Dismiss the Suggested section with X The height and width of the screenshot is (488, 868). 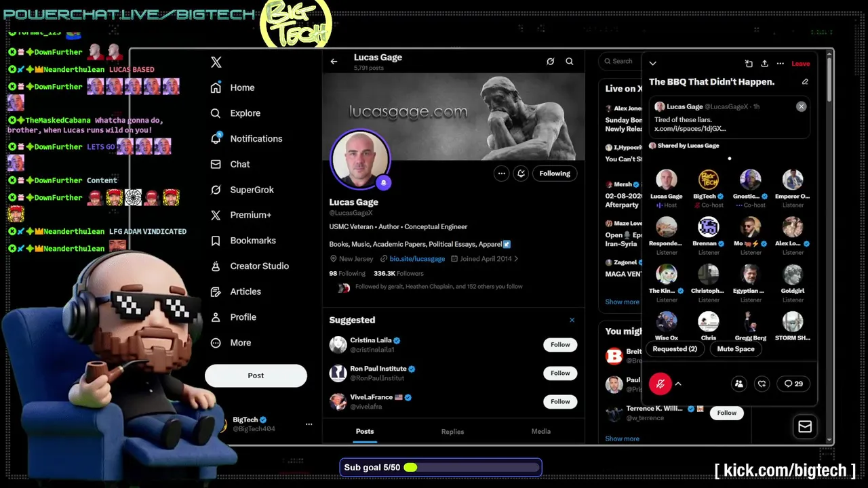(x=572, y=320)
